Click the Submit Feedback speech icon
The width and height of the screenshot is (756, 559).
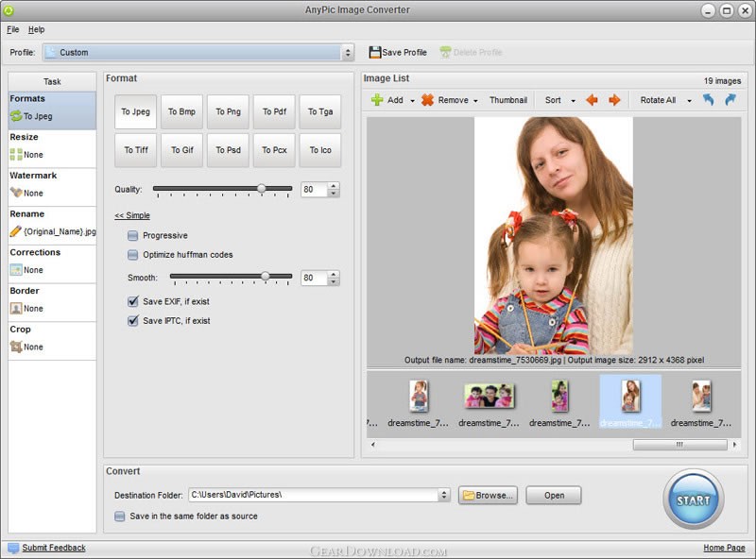[13, 548]
